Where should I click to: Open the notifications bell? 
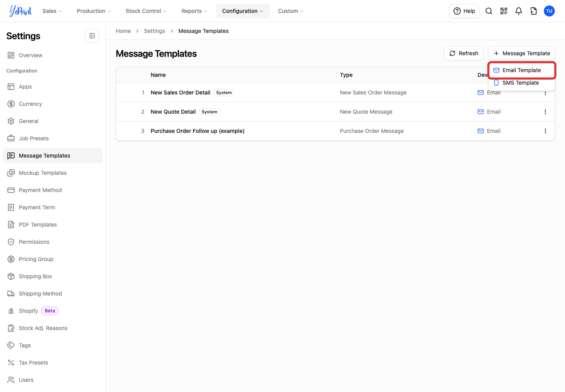coord(519,11)
